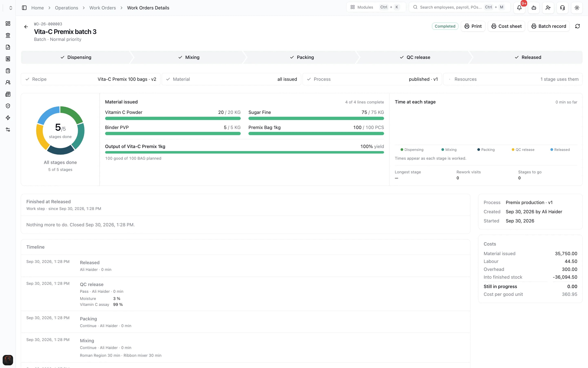
Task: Open the people sidebar icon
Action: click(x=8, y=82)
